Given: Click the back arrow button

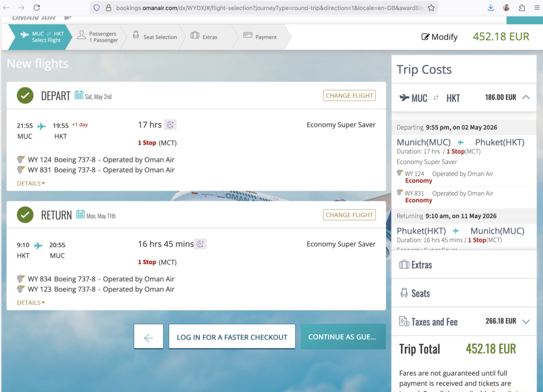Looking at the screenshot, I should (x=148, y=337).
